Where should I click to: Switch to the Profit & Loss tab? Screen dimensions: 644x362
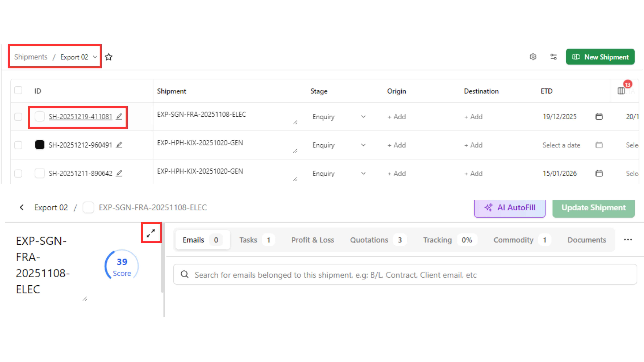coord(312,240)
